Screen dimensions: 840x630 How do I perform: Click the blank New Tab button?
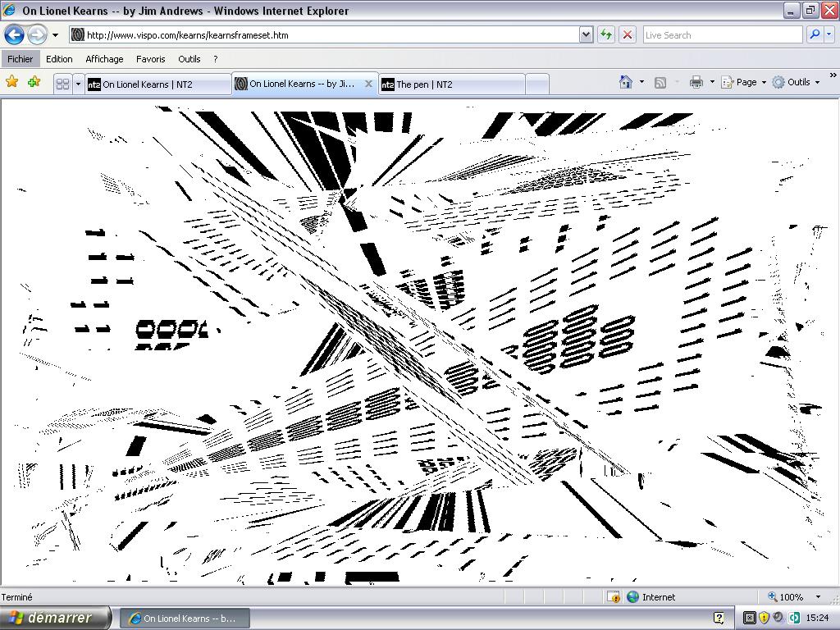(x=537, y=84)
